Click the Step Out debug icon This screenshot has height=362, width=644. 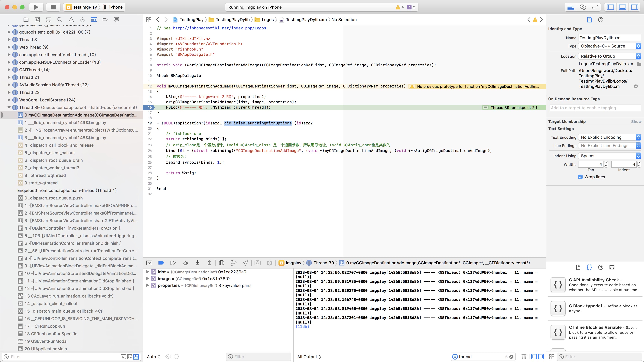(x=209, y=263)
